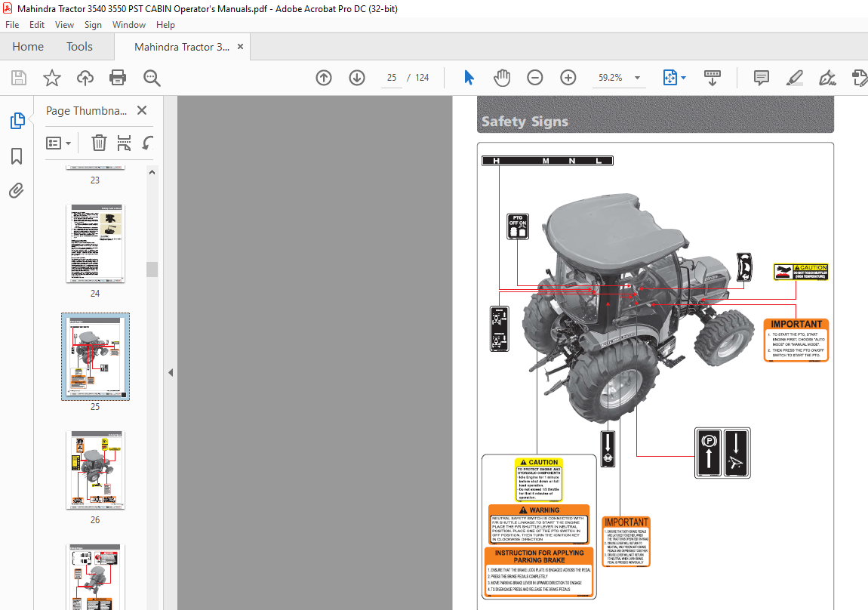
Task: Click the scrolling mode keyboard icon
Action: [x=712, y=78]
